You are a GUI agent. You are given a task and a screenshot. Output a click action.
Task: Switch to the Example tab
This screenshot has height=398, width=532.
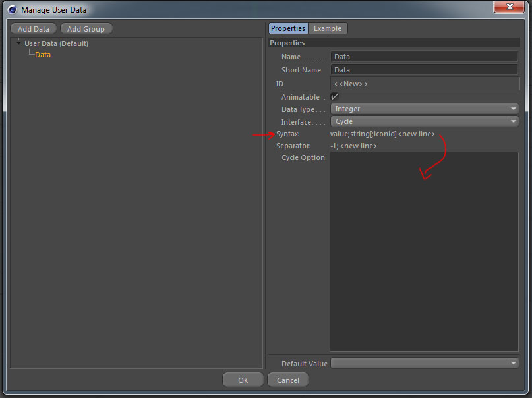click(328, 28)
